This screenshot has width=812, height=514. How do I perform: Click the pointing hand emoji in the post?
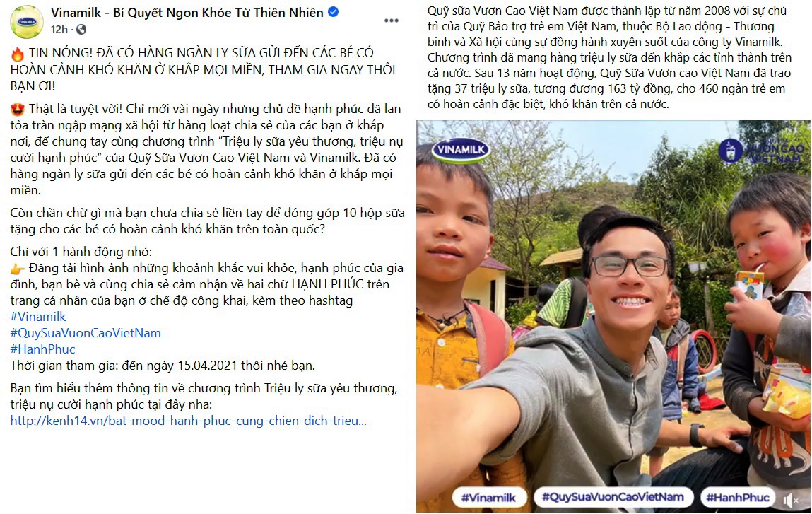point(17,269)
